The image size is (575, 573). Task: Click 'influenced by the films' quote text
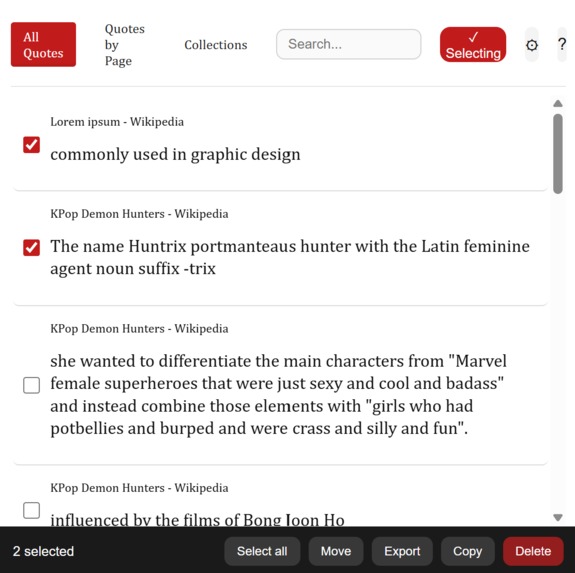coord(197,519)
